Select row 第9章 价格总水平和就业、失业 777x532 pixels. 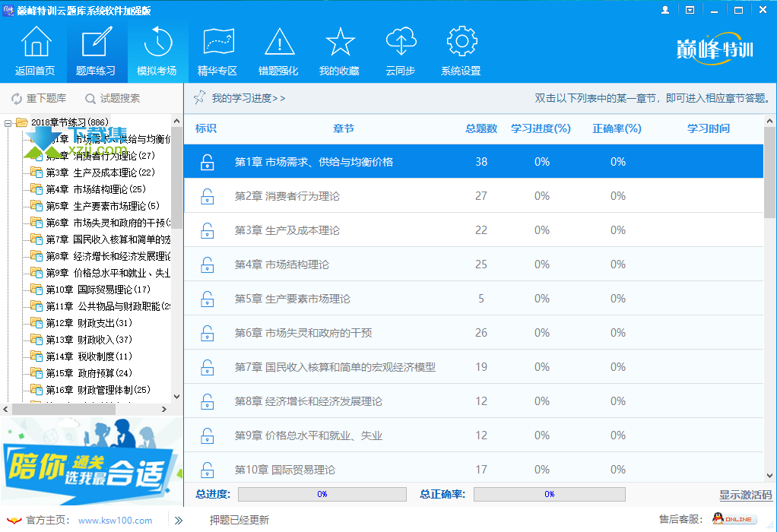pos(473,435)
